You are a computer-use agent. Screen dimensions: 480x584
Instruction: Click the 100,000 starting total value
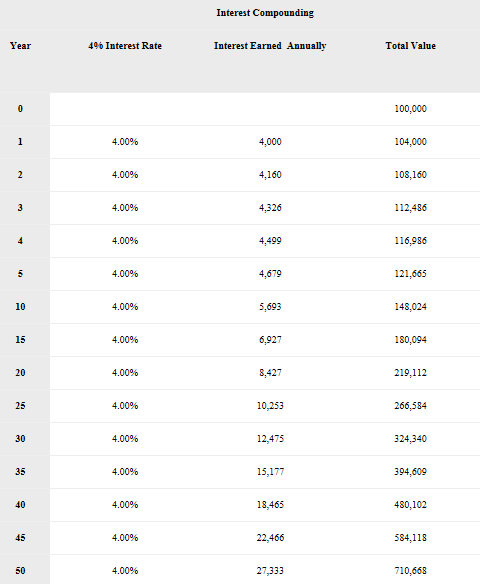click(410, 109)
